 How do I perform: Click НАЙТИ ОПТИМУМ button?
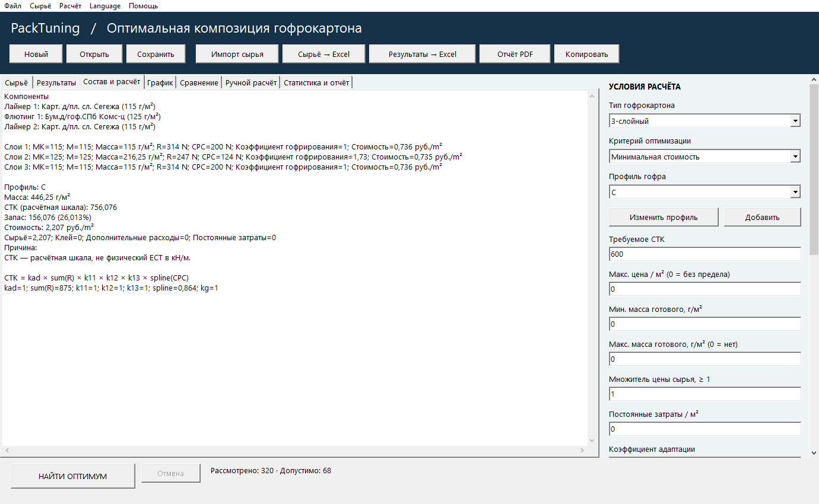tap(73, 476)
